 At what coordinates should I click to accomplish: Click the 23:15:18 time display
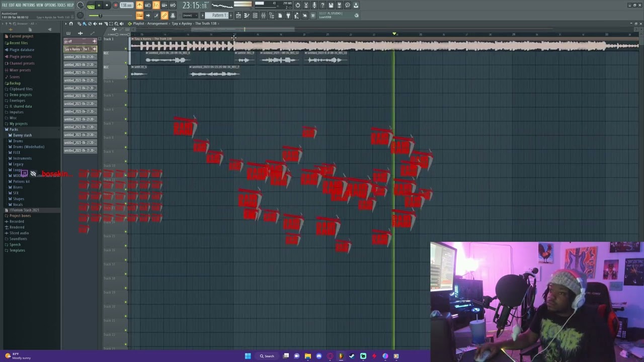194,6
